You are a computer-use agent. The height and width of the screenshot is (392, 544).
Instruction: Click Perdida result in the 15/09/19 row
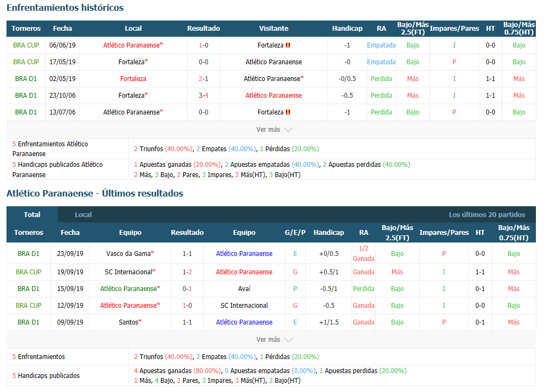364,289
